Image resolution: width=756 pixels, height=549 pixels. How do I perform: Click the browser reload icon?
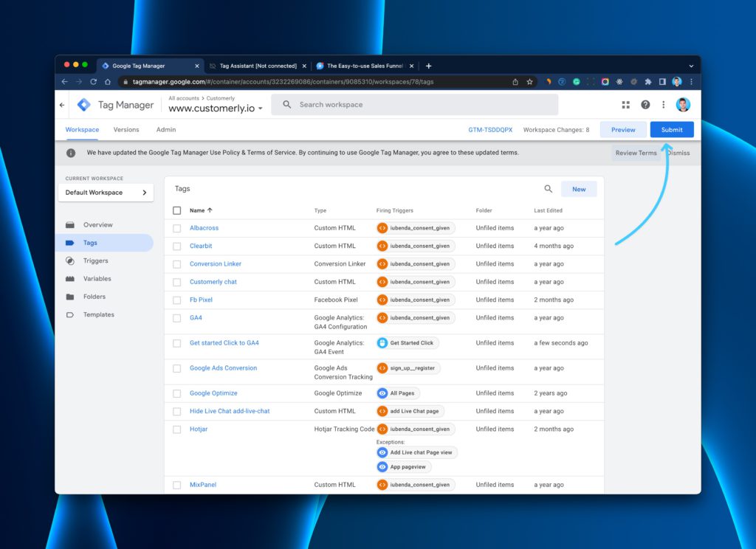coord(94,82)
